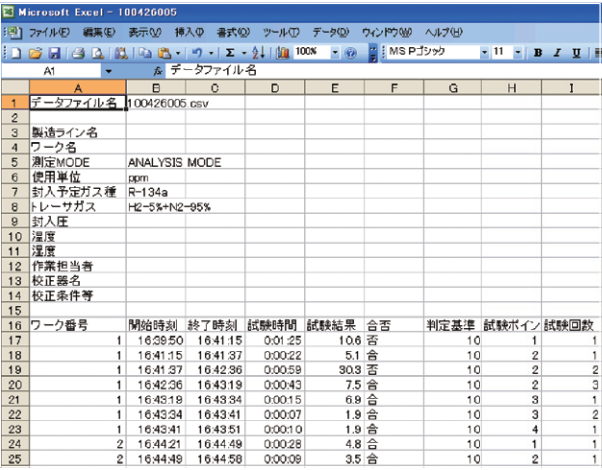Expand the Paste options dropdown arrow
The image size is (602, 470).
pos(178,53)
